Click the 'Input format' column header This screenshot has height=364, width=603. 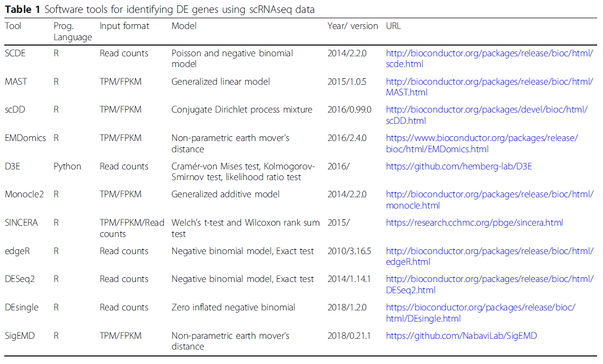[x=124, y=26]
